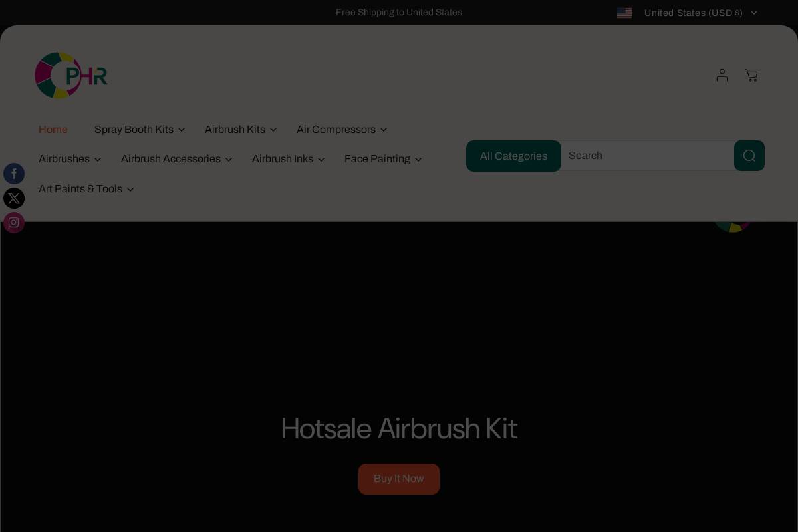The image size is (798, 532).
Task: Expand the Air Compressors menu
Action: [336, 130]
